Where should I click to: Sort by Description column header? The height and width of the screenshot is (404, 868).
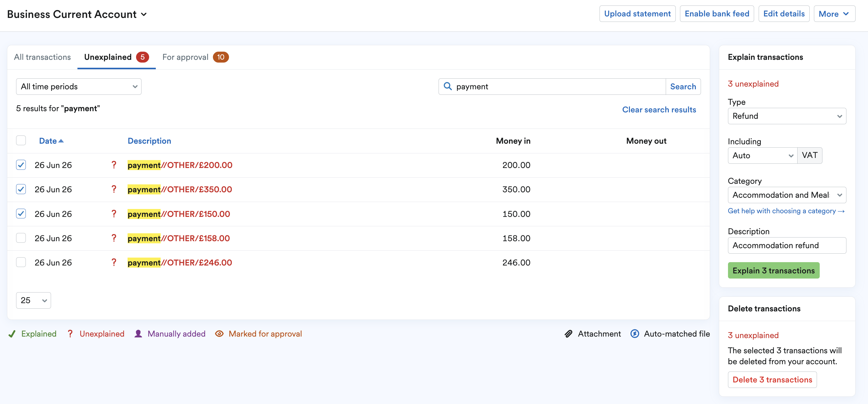[149, 141]
